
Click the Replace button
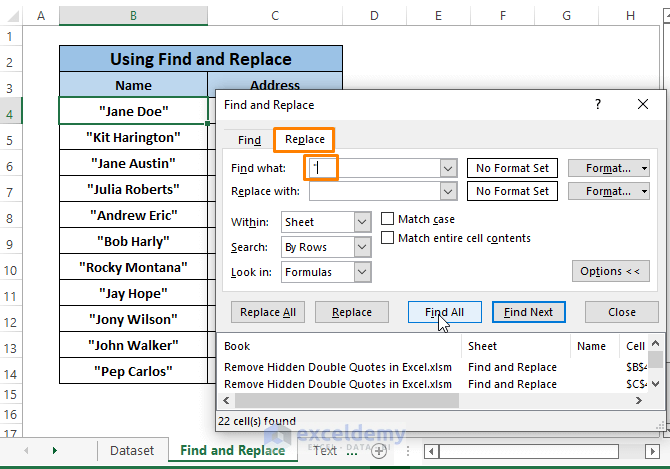click(x=352, y=312)
